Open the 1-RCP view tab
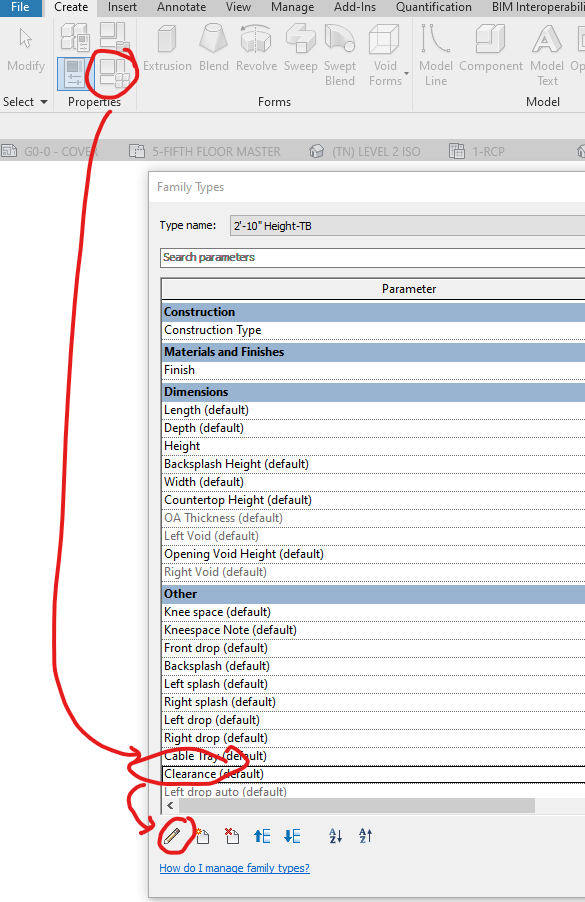The image size is (585, 902). coord(477,151)
